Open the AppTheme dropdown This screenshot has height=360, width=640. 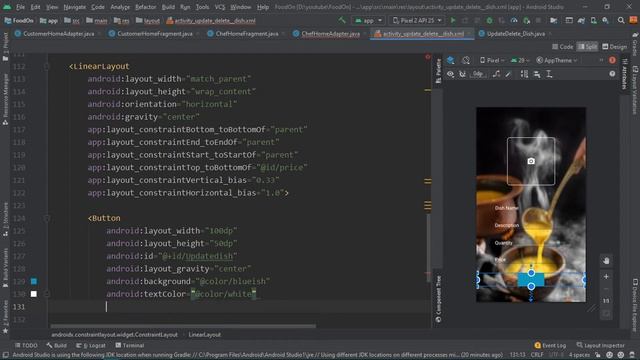click(x=557, y=60)
